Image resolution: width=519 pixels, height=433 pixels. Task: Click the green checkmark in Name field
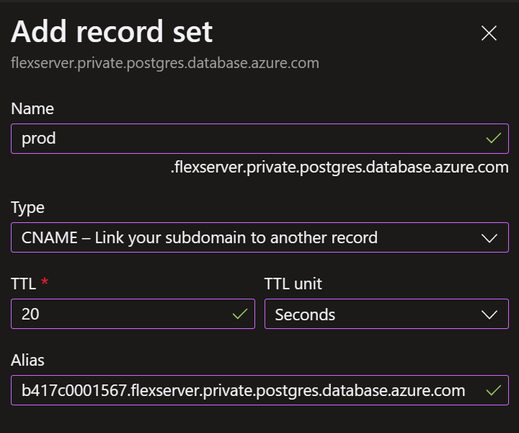pyautogui.click(x=493, y=138)
